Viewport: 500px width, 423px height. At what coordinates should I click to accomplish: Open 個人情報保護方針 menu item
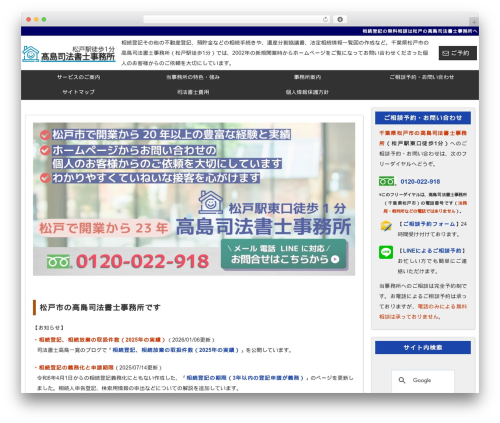coord(307,92)
